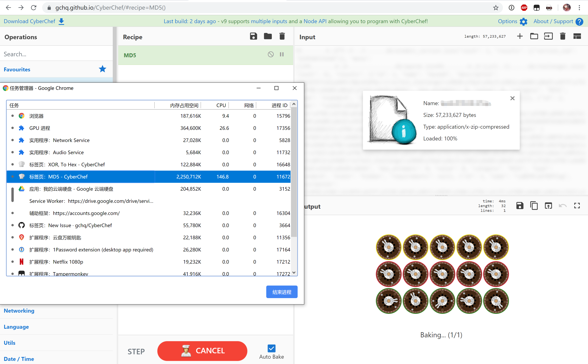Move output to input
This screenshot has width=588, height=364.
click(x=548, y=206)
